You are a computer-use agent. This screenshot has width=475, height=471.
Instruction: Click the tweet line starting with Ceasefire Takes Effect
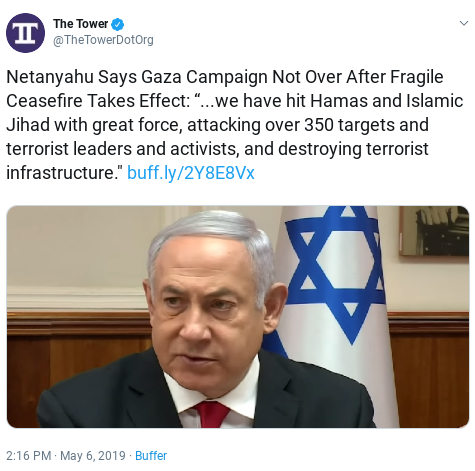click(235, 101)
